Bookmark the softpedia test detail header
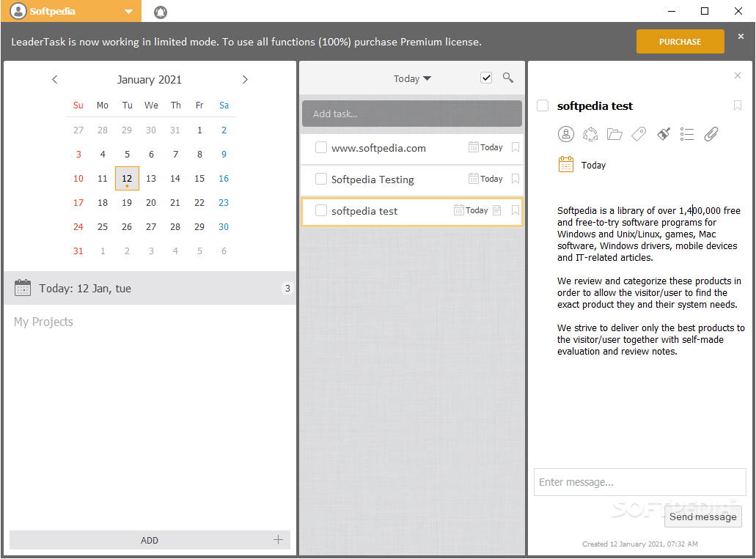The image size is (756, 559). click(737, 105)
